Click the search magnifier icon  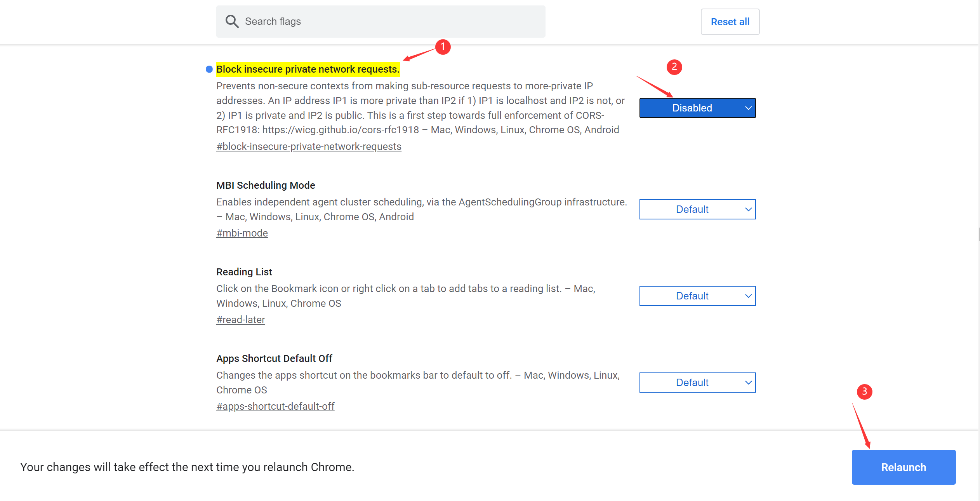[232, 21]
